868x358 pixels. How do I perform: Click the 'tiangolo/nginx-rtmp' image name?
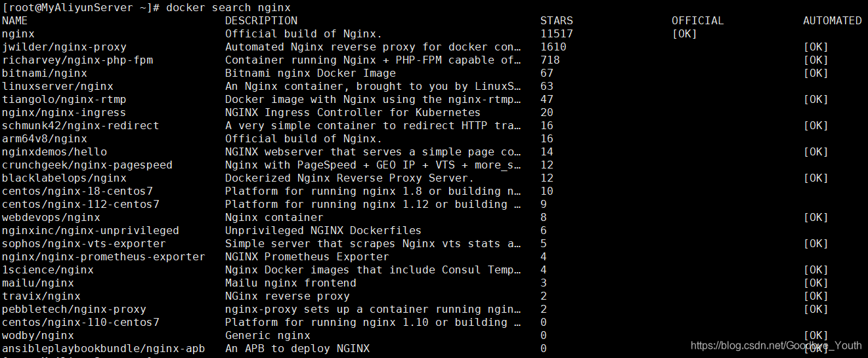click(64, 99)
